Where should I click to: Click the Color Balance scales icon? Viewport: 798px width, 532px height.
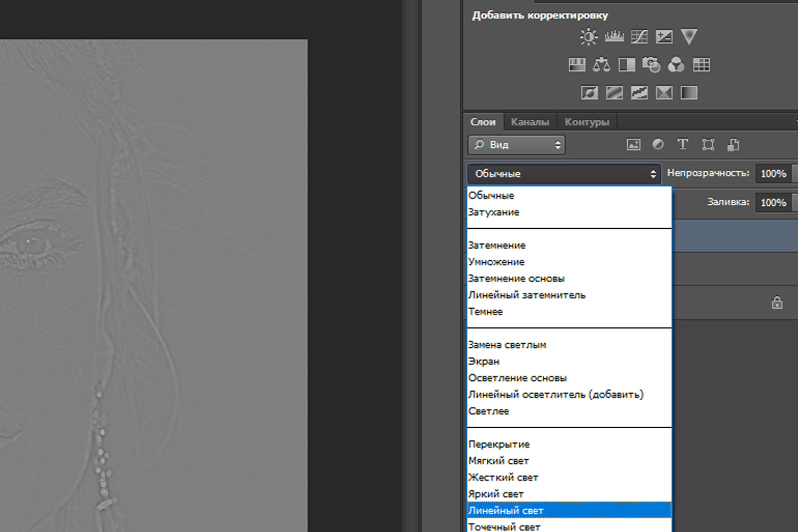(601, 65)
